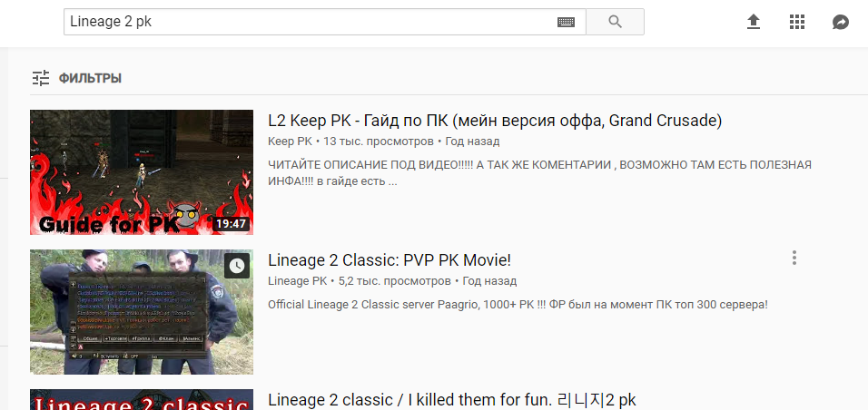
Task: Open three-dot menu for PVP PK Movie
Action: pyautogui.click(x=794, y=259)
